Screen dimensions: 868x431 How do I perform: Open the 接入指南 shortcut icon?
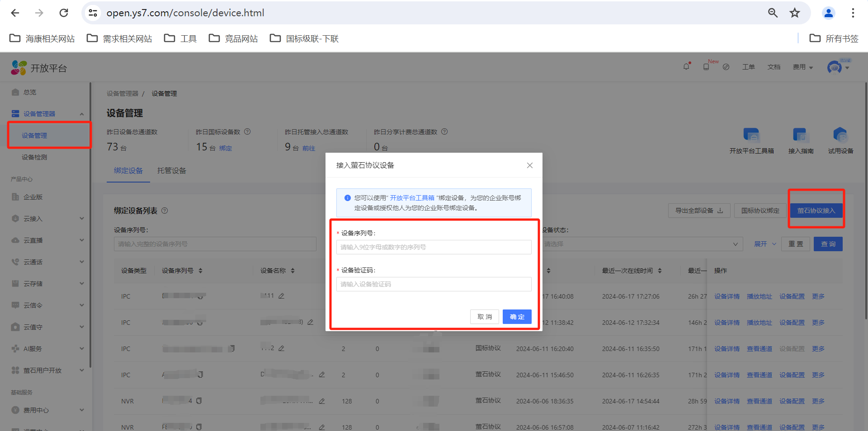coord(800,135)
